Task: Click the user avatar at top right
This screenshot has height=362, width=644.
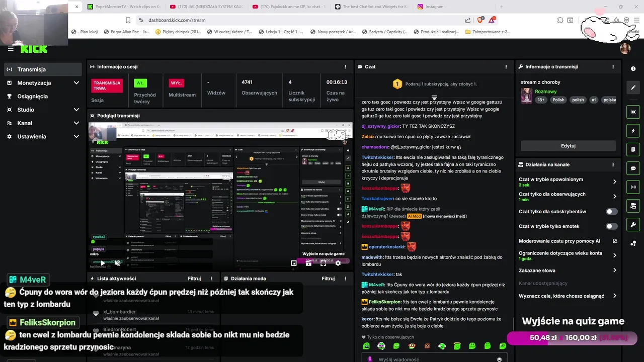Action: [625, 49]
